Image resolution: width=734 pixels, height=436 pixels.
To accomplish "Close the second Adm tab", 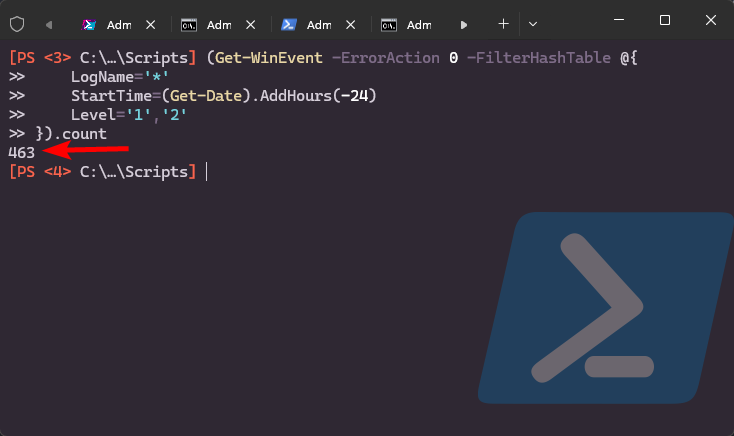I will tap(250, 25).
